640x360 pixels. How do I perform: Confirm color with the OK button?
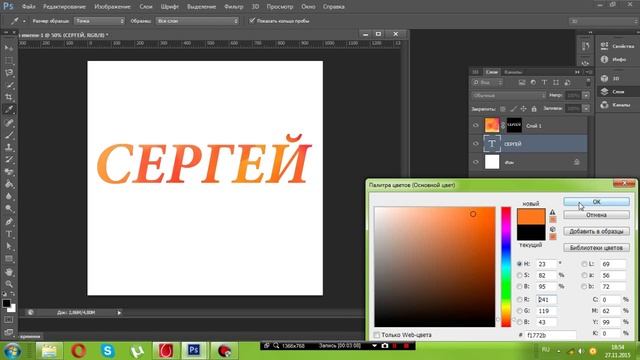[x=596, y=202]
